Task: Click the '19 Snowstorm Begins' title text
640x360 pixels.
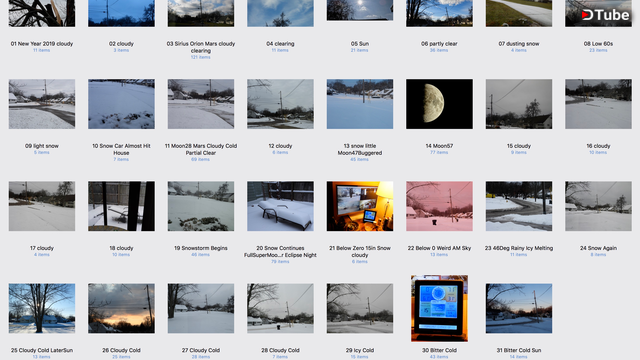Action: pyautogui.click(x=201, y=248)
